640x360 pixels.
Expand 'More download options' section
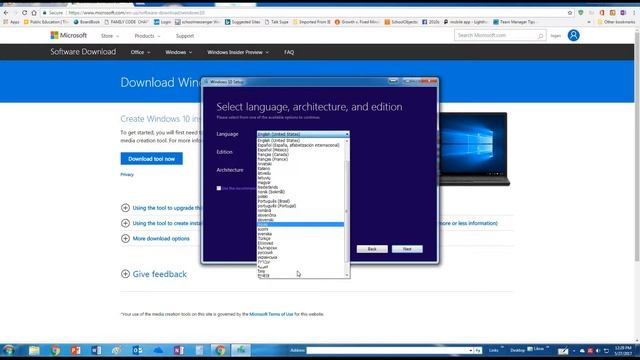[125, 238]
